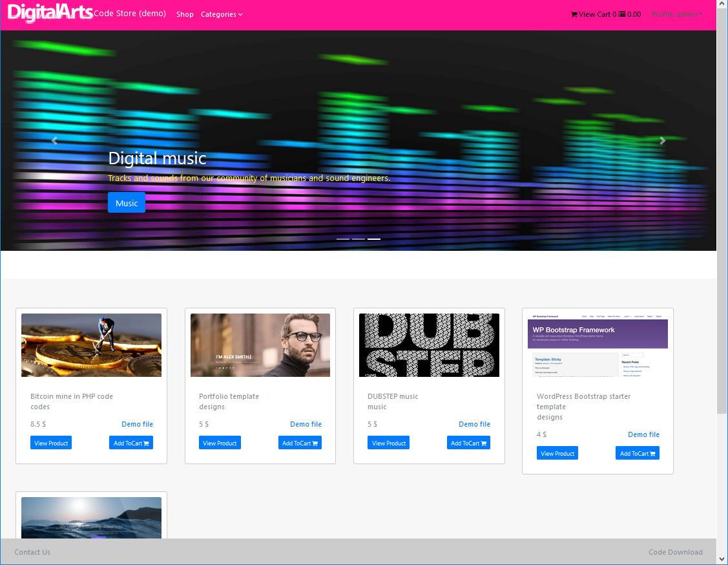Viewport: 728px width, 565px height.
Task: Advance to next carousel slide
Action: (x=662, y=140)
